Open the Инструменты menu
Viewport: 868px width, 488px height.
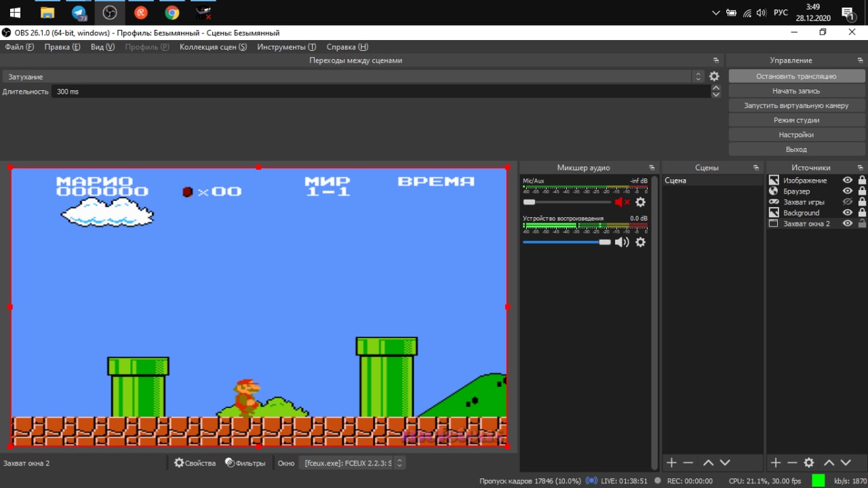[286, 47]
